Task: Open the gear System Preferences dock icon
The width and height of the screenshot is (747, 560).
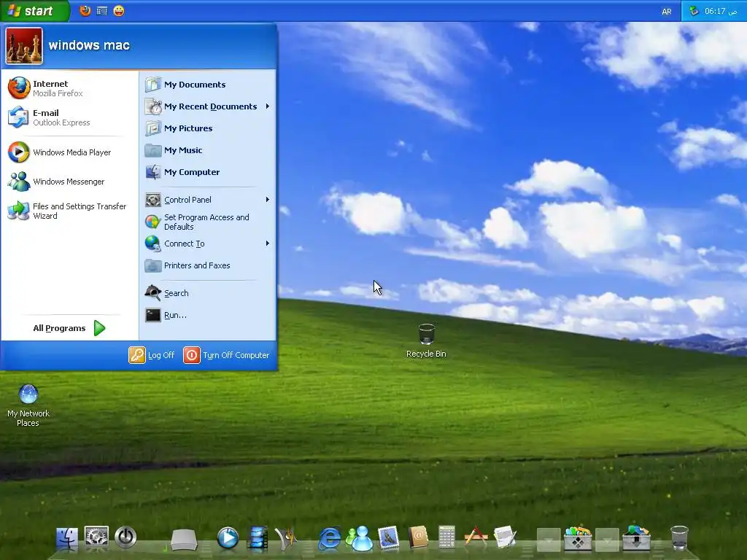Action: click(x=96, y=537)
